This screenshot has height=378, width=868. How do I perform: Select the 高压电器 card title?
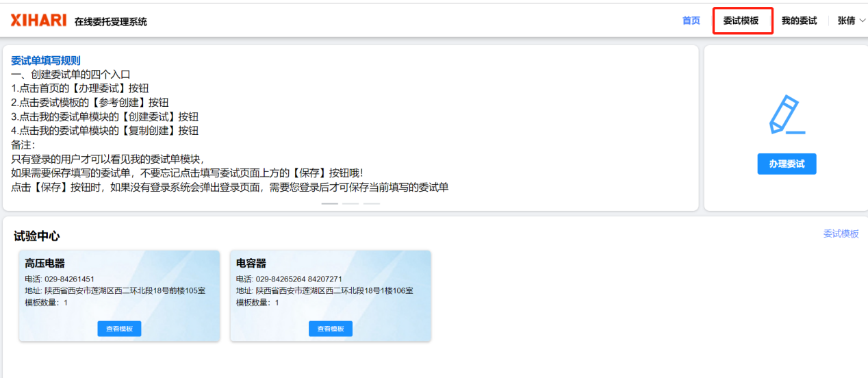[44, 264]
